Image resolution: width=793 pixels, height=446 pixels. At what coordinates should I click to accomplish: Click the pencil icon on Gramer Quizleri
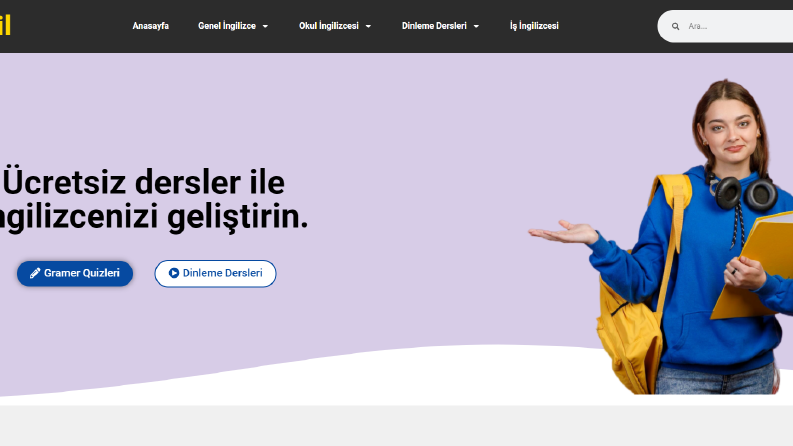35,274
